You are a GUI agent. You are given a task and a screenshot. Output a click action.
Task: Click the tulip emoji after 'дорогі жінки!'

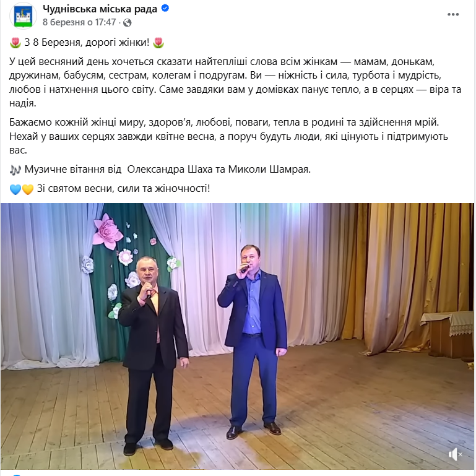click(x=158, y=43)
